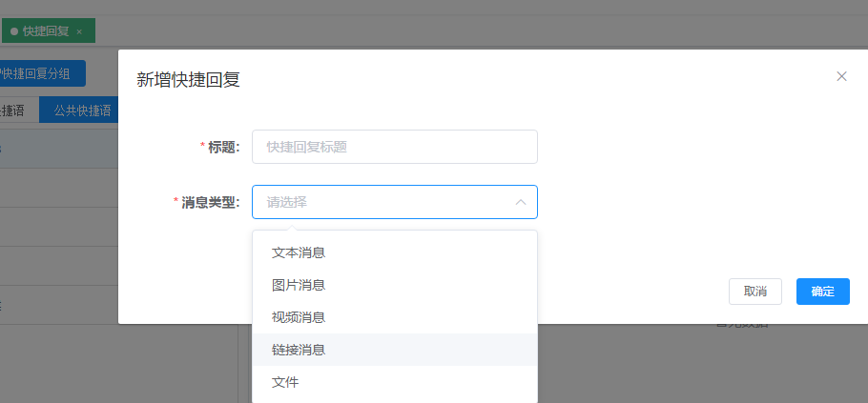Click 取消 to cancel the dialog

(754, 292)
